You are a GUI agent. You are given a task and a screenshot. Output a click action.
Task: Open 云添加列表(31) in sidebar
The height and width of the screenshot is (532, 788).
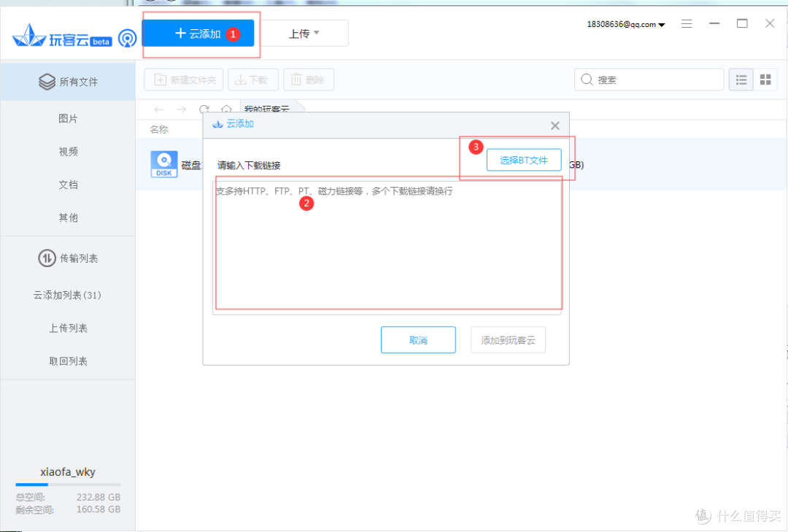67,295
